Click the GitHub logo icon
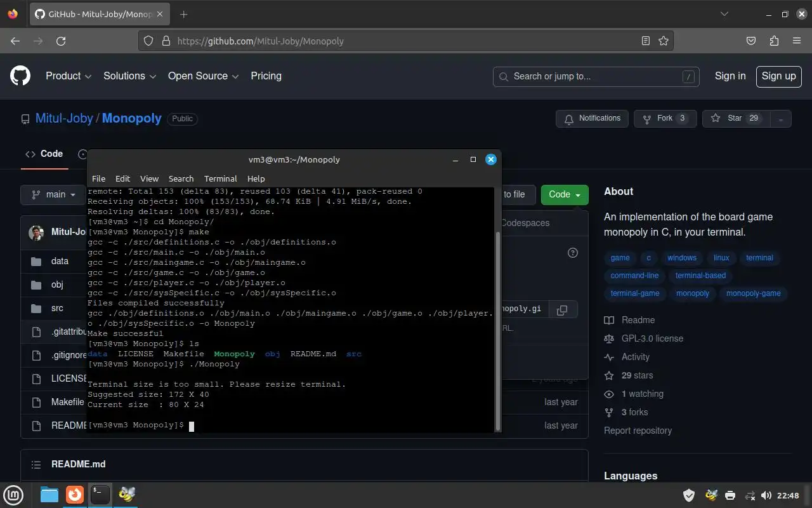812x508 pixels. 20,76
